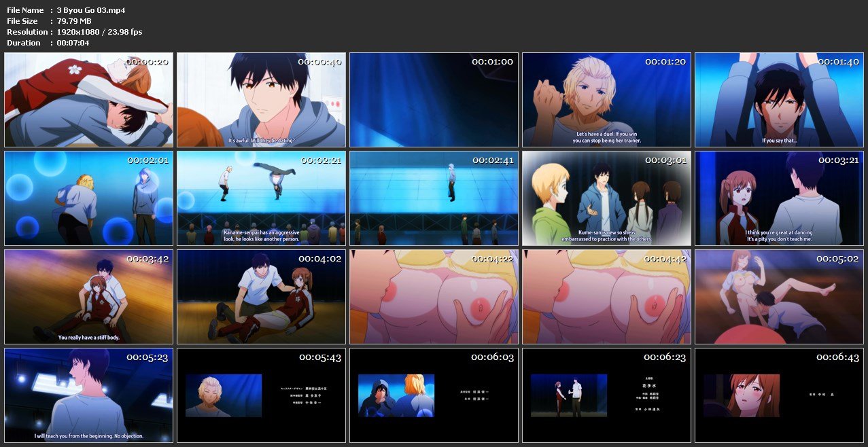Image resolution: width=868 pixels, height=447 pixels.
Task: Select the stage thumbnail at 00:02:41
Action: tap(434, 198)
